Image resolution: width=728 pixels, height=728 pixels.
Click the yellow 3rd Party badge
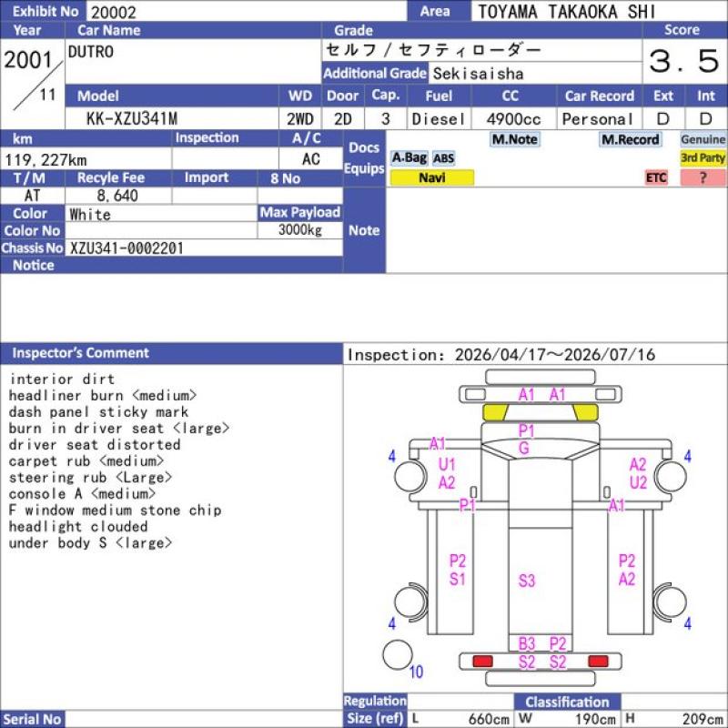[703, 157]
